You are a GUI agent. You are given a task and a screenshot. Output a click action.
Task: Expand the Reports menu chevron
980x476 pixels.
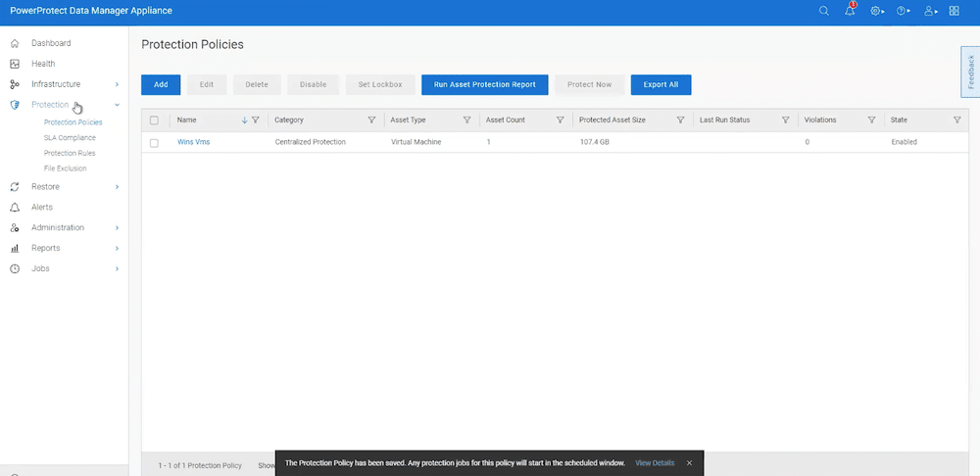[x=117, y=248]
